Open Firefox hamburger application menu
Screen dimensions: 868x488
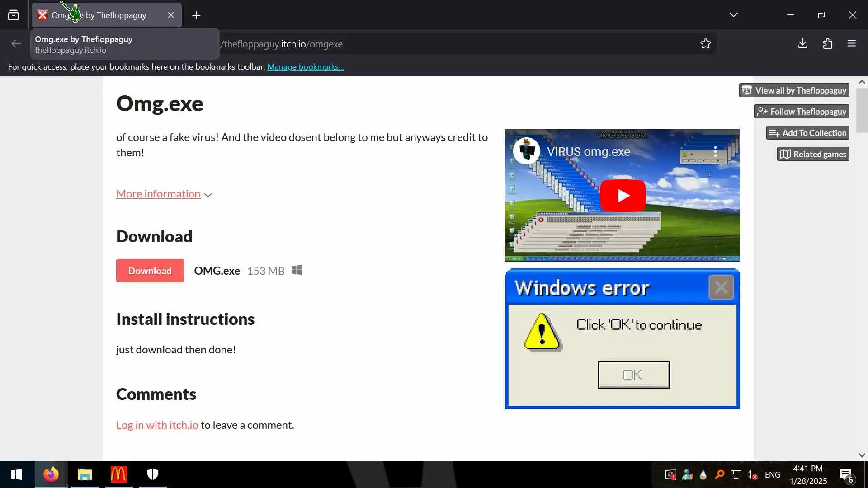[852, 44]
